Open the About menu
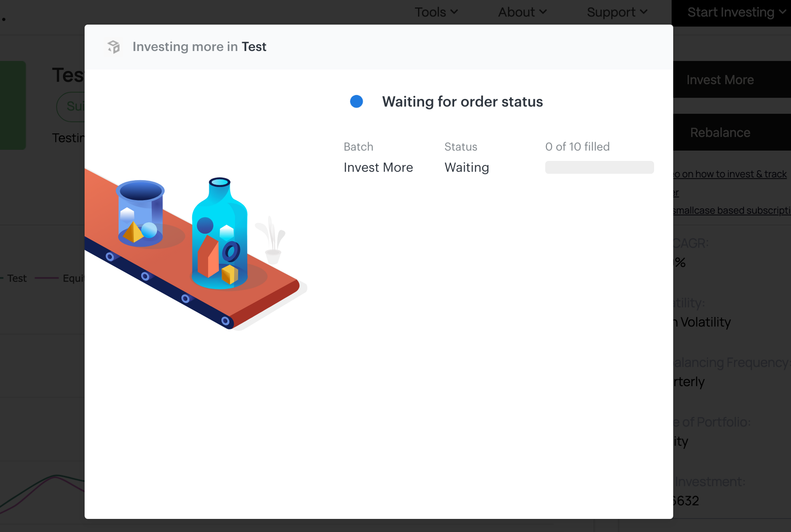 coord(522,12)
